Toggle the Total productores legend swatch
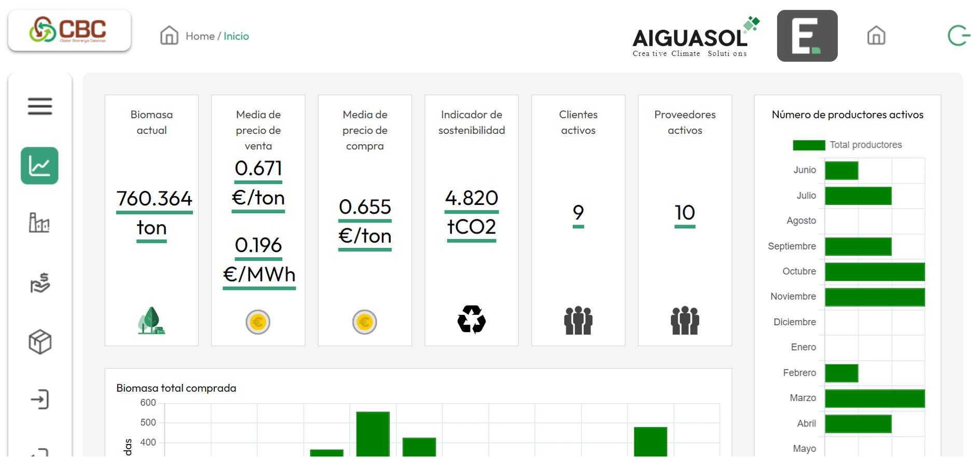Viewport: 980px width, 457px height. pos(808,145)
